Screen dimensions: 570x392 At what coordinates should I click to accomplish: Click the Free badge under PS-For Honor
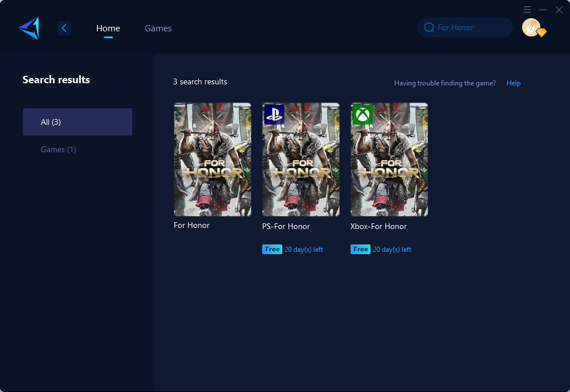[x=272, y=249]
